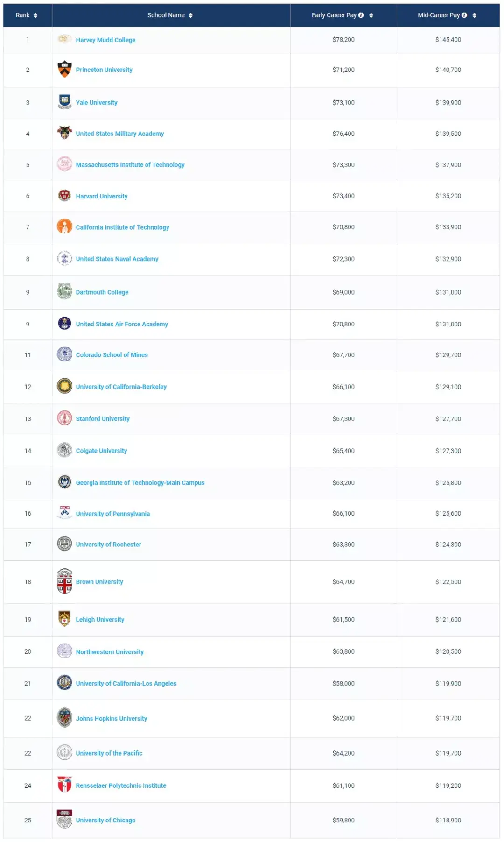Screen dimensions: 504x842
Task: Click the Rensselaer Polytechnic Institute logo
Action: tap(64, 785)
